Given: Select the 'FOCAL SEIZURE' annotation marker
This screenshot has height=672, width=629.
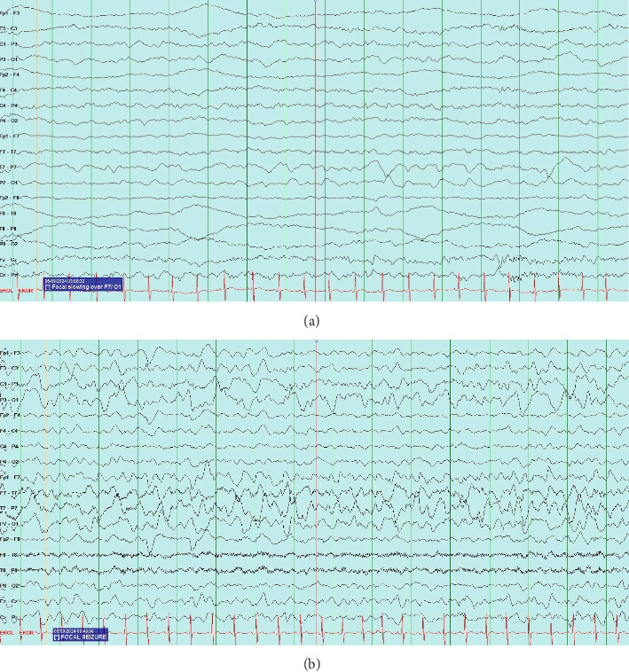Looking at the screenshot, I should click(80, 637).
